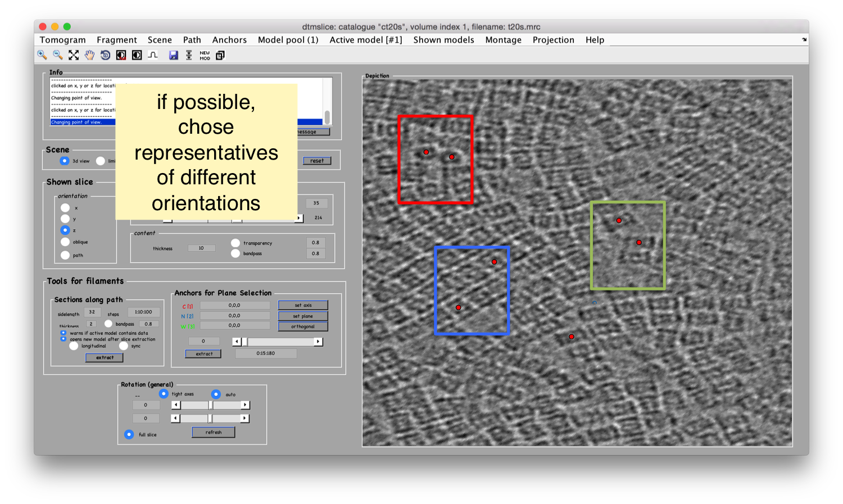
Task: Click the small arrow at menu bar's right end
Action: [x=804, y=40]
